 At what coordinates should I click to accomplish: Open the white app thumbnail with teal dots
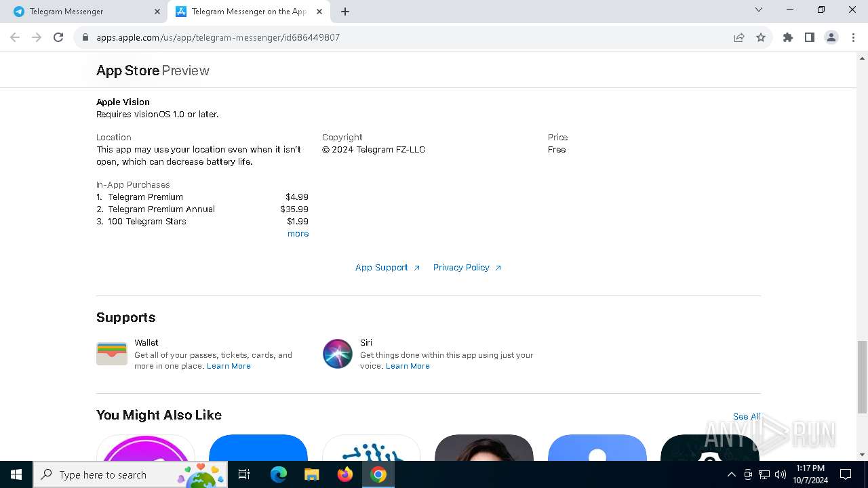(x=372, y=448)
